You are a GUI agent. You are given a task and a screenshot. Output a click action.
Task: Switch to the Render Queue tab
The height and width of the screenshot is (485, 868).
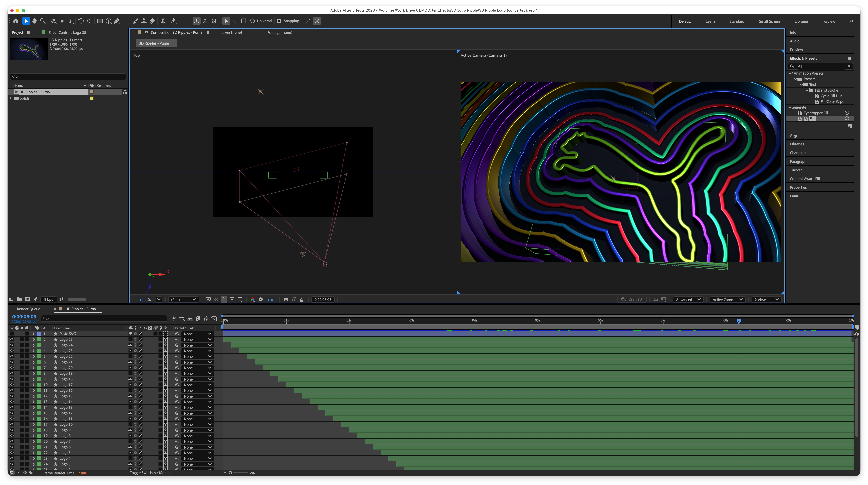point(29,309)
